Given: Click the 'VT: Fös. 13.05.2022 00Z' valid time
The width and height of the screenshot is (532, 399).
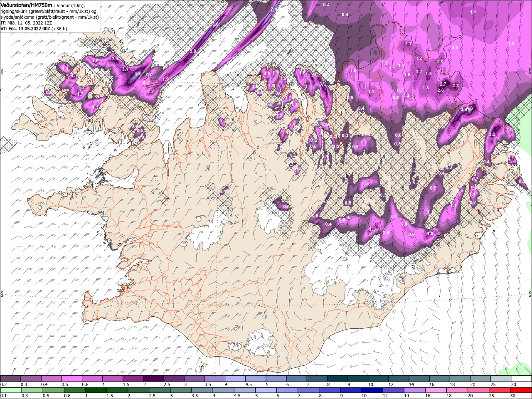Looking at the screenshot, I should point(25,29).
